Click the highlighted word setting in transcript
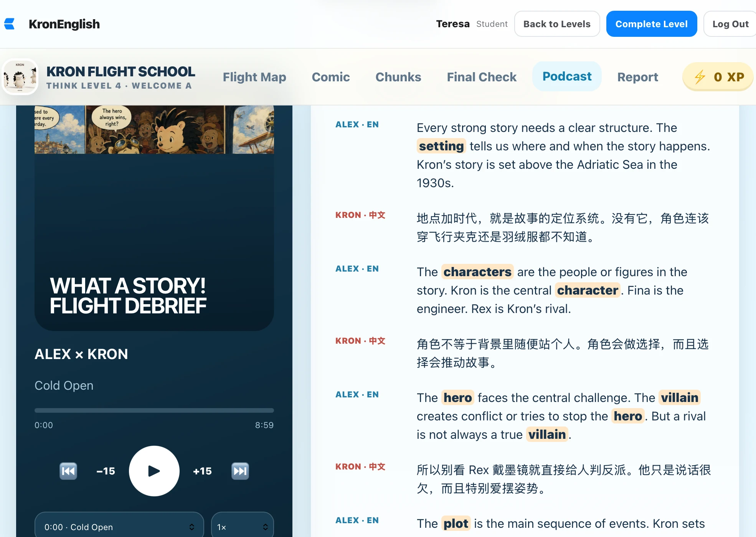 (441, 146)
